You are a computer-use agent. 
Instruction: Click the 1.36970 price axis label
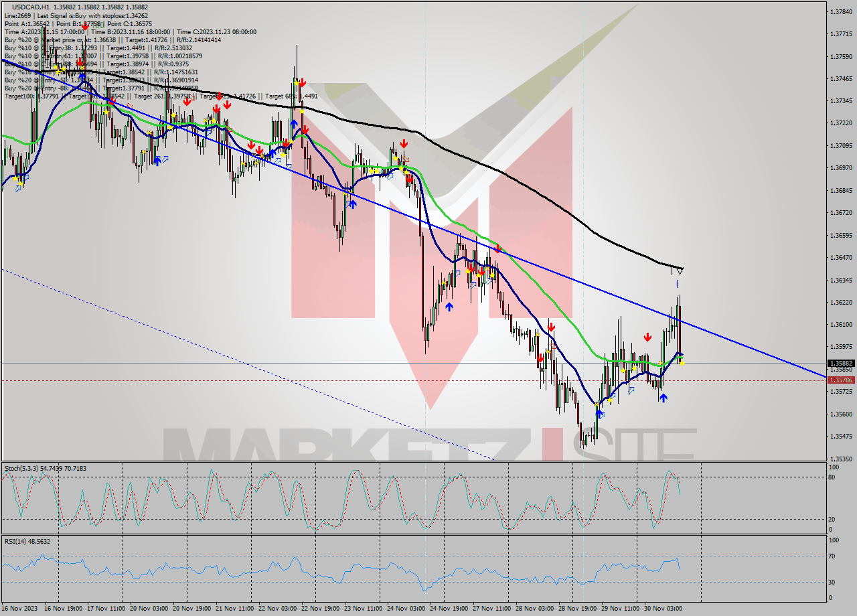coord(842,167)
